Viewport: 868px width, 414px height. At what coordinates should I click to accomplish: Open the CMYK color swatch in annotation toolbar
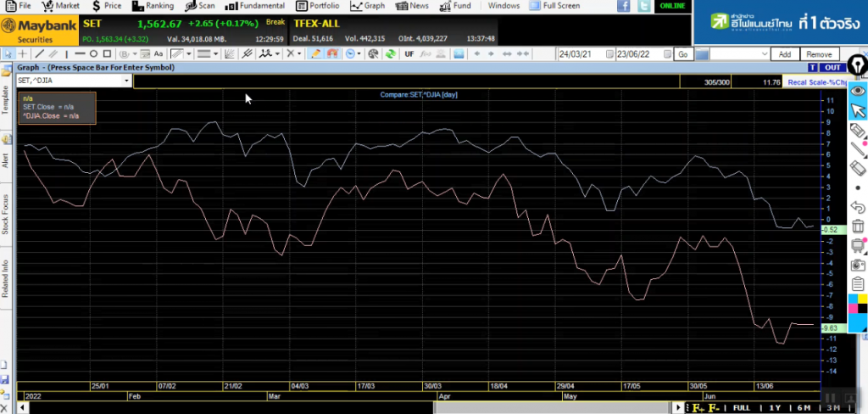tap(858, 313)
